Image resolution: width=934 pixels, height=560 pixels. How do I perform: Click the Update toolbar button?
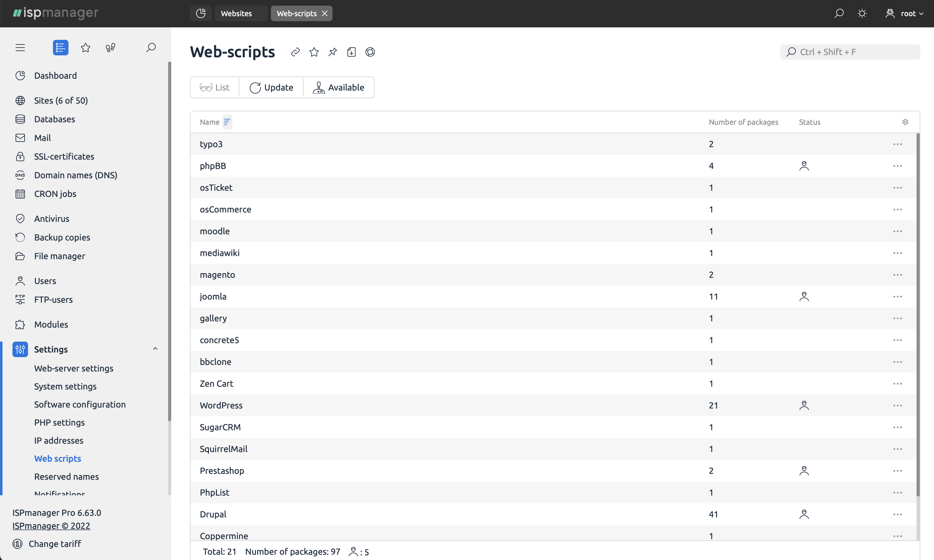point(271,87)
